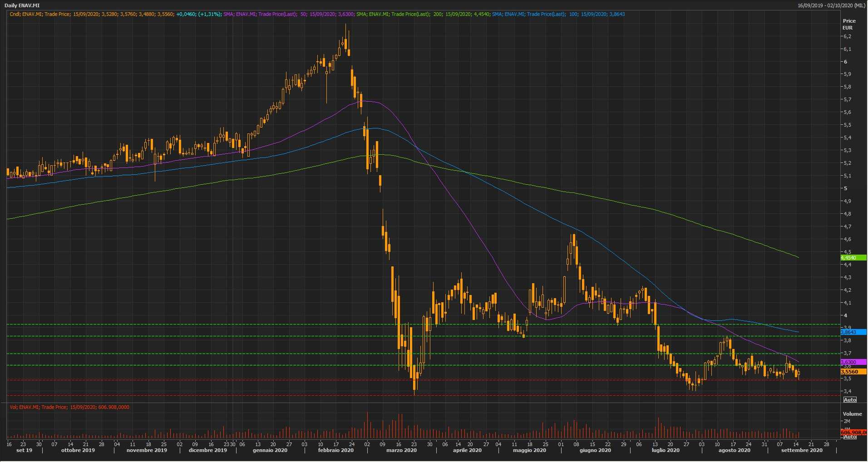Screen dimensions: 868x462
Task: Click the date range label at top right
Action: [x=831, y=5]
